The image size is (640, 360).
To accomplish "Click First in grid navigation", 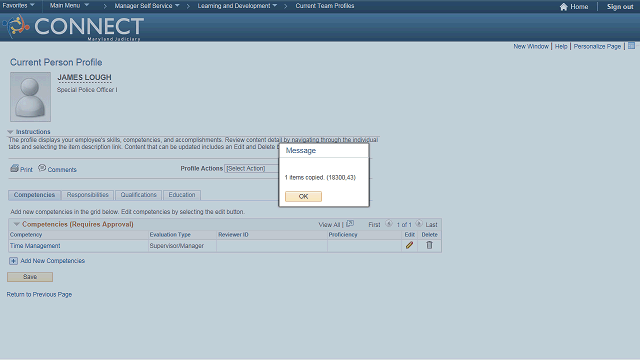I will [374, 225].
